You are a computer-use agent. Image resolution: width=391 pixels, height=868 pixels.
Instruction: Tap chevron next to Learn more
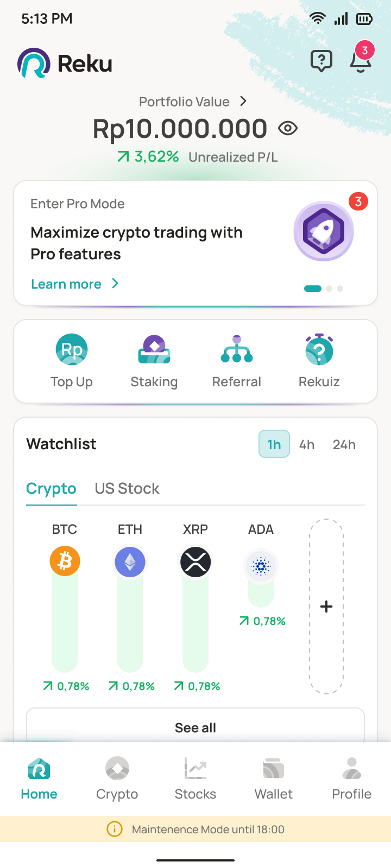point(115,284)
